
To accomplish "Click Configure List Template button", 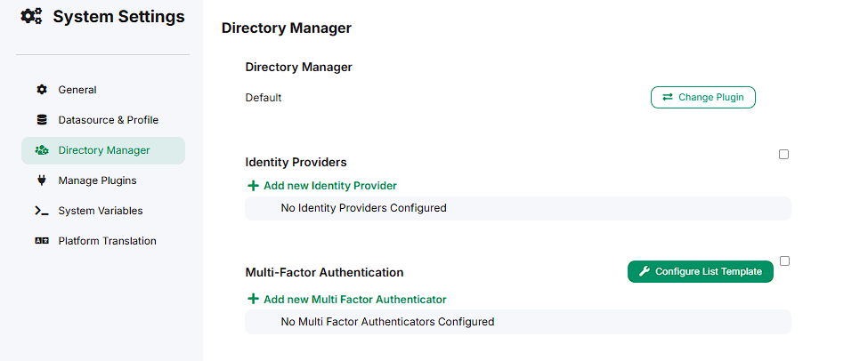I will click(x=701, y=271).
